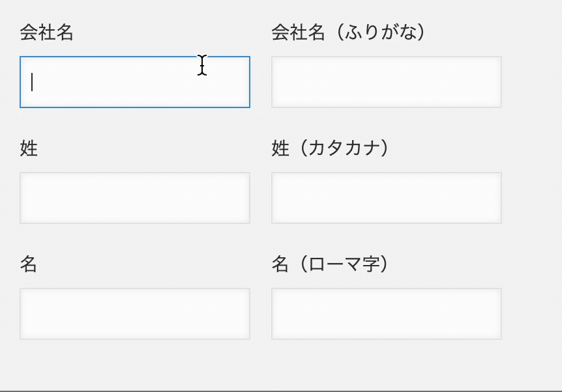The image size is (562, 392).
Task: Activate the surname (姓) entry box
Action: pos(135,198)
